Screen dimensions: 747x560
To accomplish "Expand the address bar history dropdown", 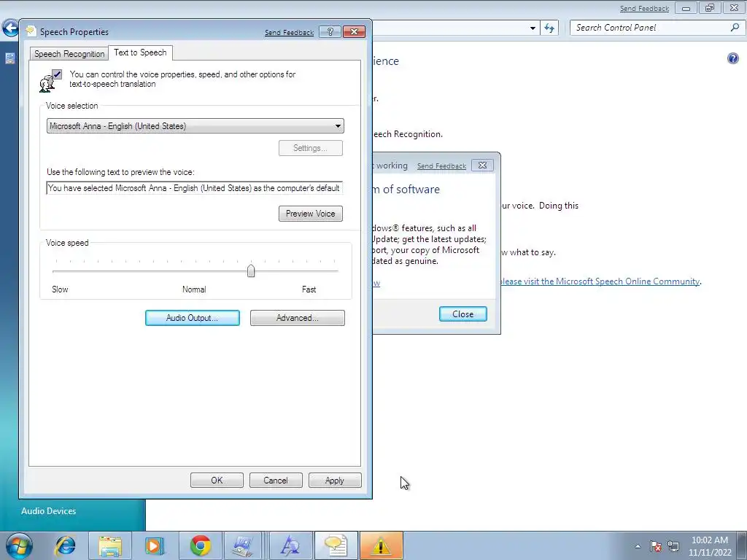I will [x=533, y=28].
